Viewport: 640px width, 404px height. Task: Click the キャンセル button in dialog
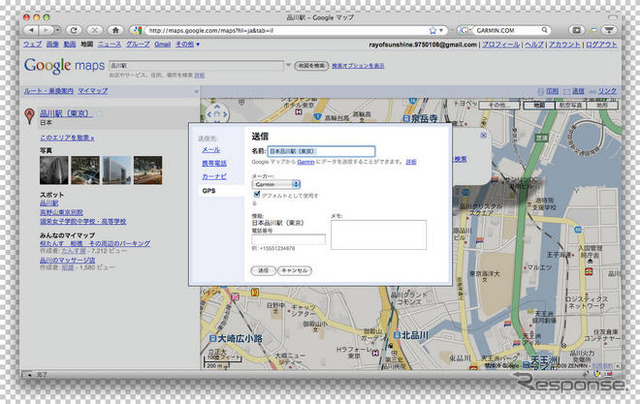tap(294, 271)
